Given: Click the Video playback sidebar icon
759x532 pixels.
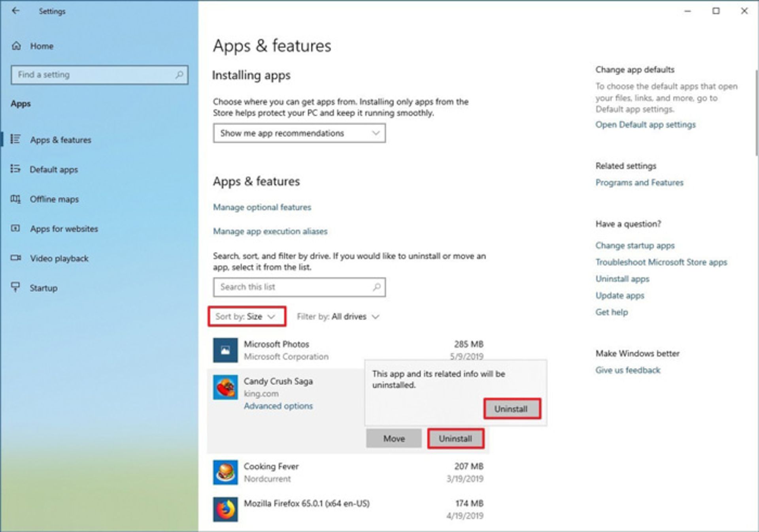Looking at the screenshot, I should (15, 258).
